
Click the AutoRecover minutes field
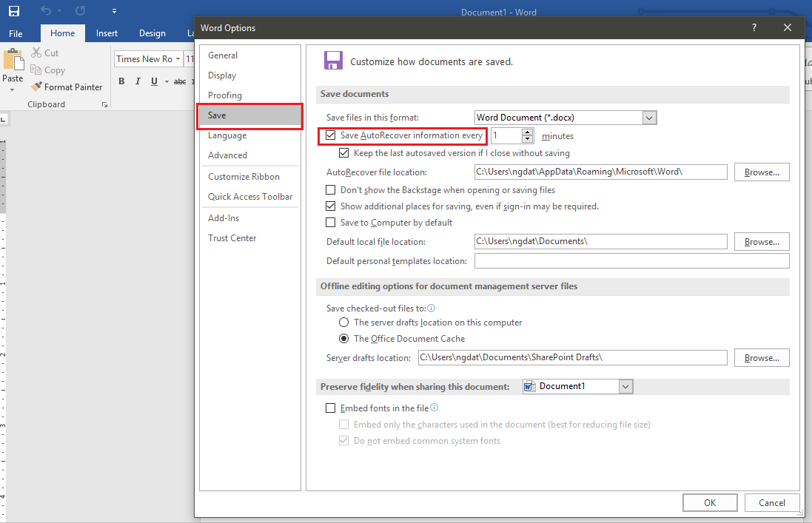pos(506,135)
